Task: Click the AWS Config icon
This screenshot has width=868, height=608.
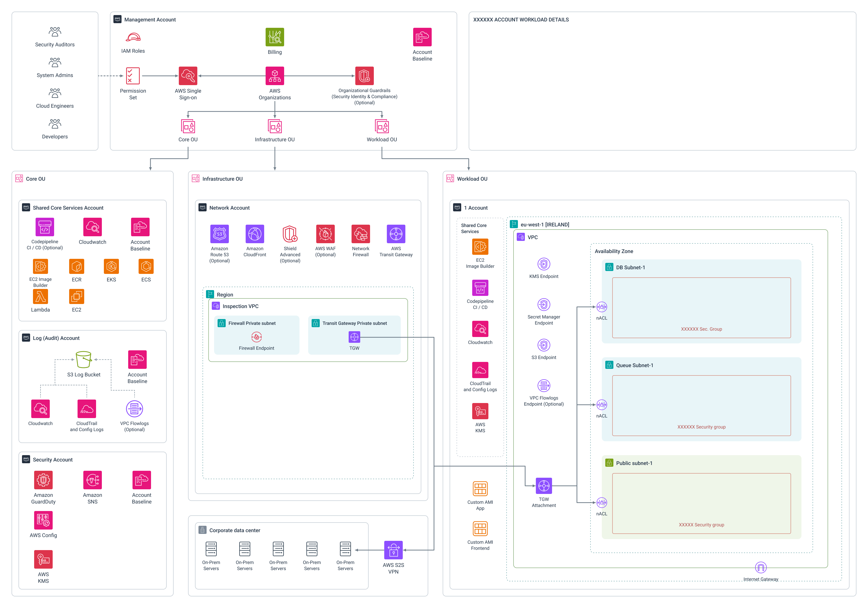Action: pyautogui.click(x=43, y=520)
